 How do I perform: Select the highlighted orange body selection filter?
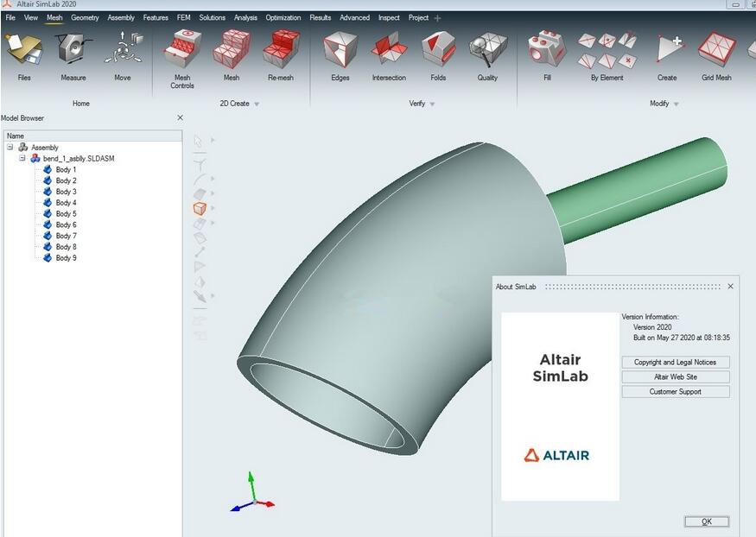(200, 209)
